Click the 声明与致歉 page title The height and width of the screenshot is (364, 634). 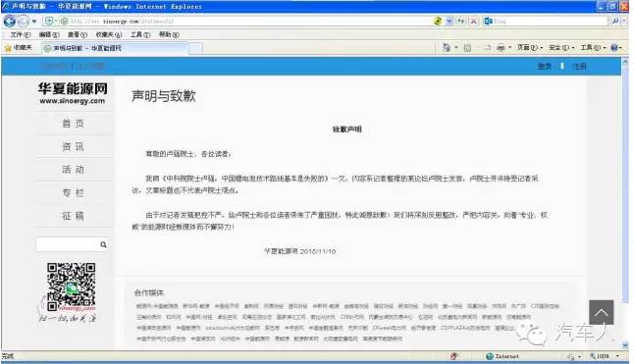[x=164, y=96]
